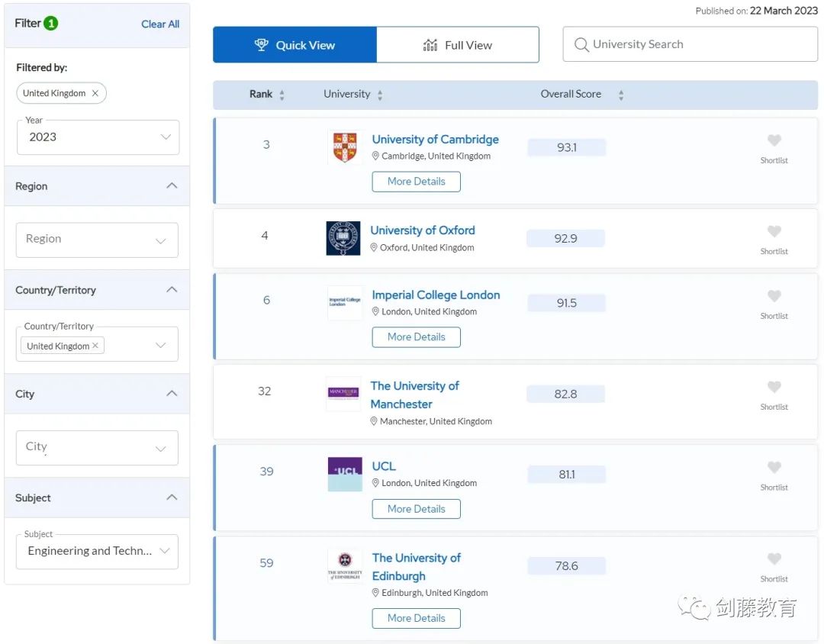Viewport: 824px width, 644px height.
Task: Sort by Rank arrows icon
Action: click(282, 95)
